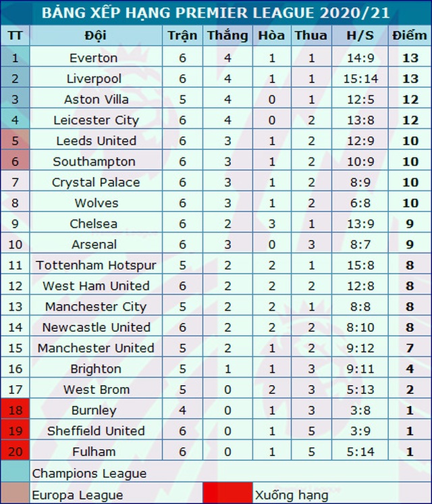Click Fulham at the table bottom

(x=94, y=451)
